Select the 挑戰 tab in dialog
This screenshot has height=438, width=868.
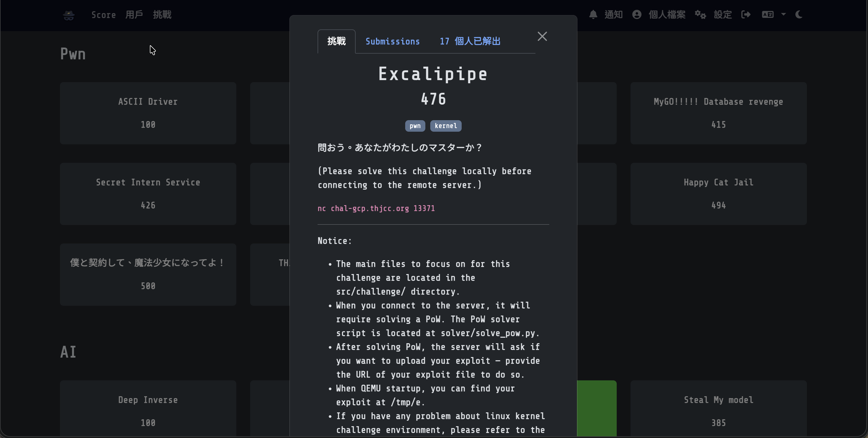tap(336, 41)
